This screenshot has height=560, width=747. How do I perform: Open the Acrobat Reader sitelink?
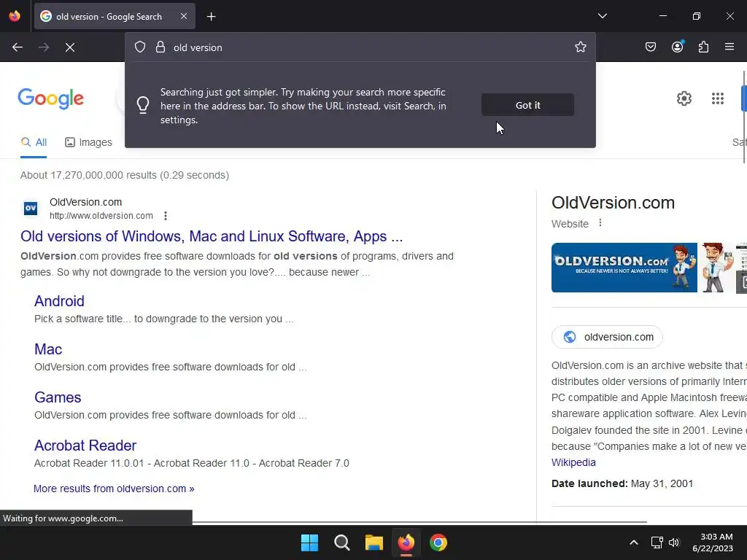(x=85, y=446)
